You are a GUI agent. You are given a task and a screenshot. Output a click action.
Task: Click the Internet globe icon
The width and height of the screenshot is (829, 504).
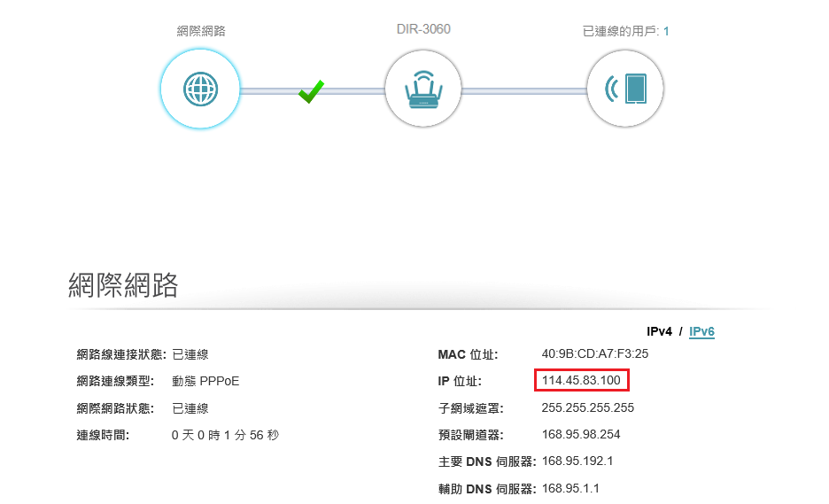[200, 89]
